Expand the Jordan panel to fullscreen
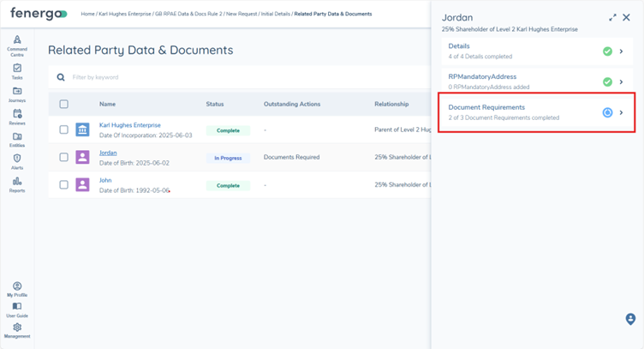Viewport: 644px width, 349px height. pyautogui.click(x=612, y=17)
